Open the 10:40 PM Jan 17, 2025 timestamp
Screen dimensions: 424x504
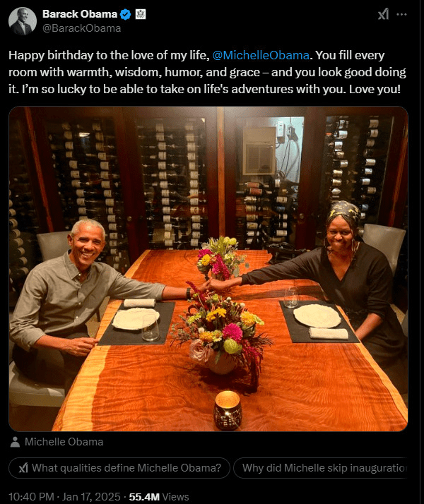66,496
